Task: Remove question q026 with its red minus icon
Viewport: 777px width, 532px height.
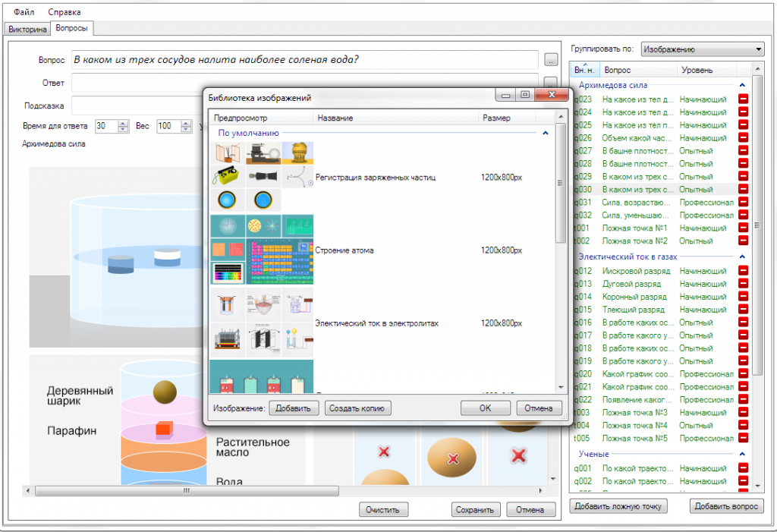Action: (743, 138)
